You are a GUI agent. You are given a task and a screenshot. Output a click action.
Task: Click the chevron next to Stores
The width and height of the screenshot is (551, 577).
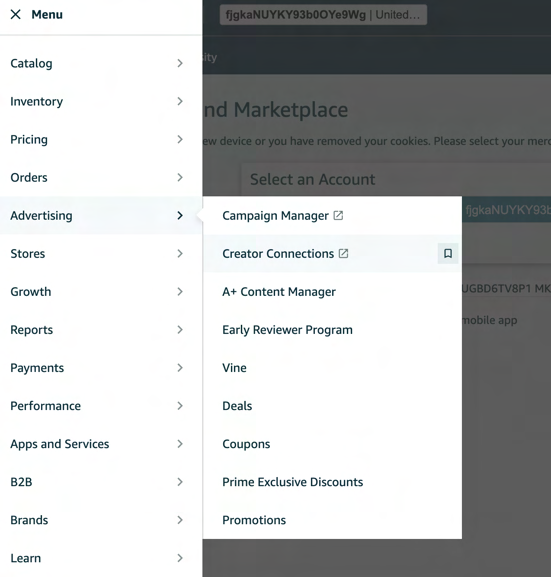[x=180, y=254]
